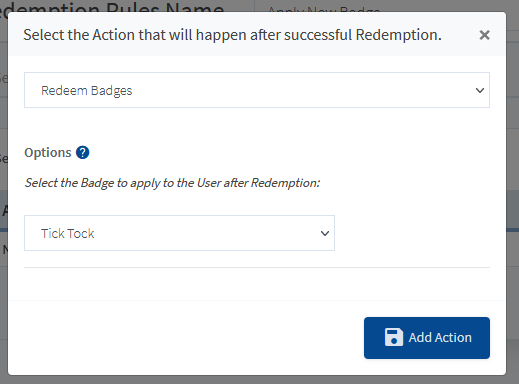Image resolution: width=519 pixels, height=384 pixels.
Task: Click the Options section label
Action: click(48, 153)
